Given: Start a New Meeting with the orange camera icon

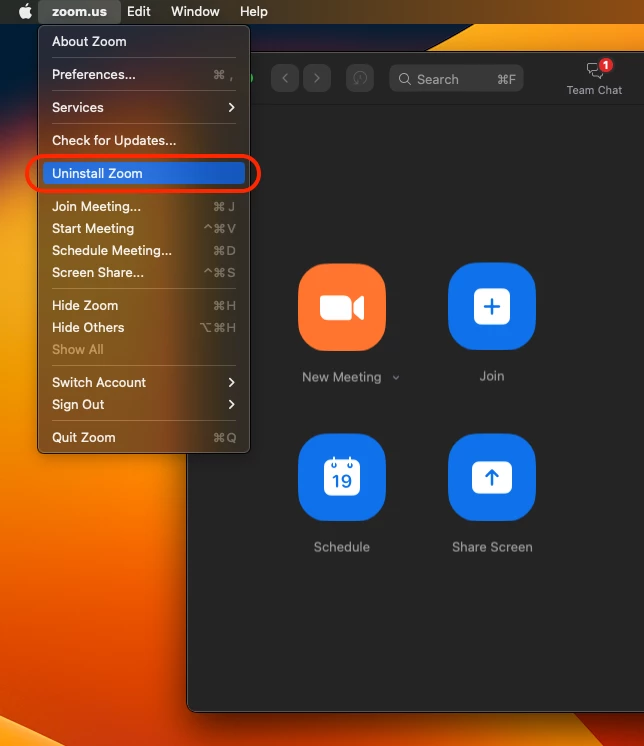Looking at the screenshot, I should (342, 307).
